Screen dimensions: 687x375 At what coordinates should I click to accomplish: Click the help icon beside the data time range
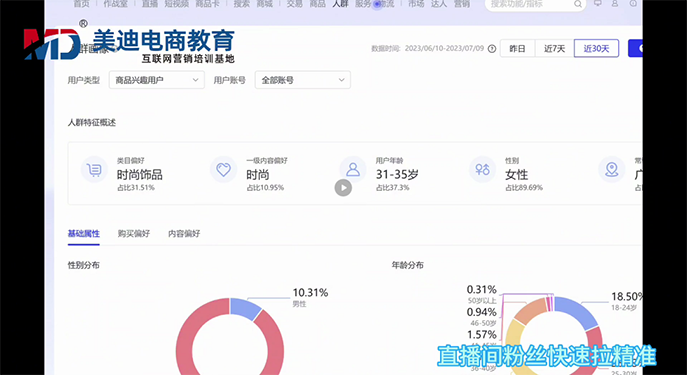click(492, 49)
